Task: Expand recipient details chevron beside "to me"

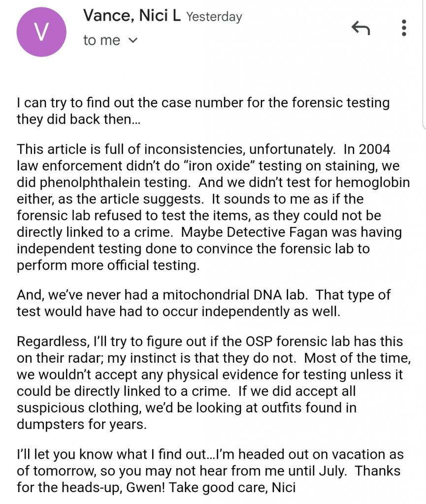Action: tap(132, 40)
